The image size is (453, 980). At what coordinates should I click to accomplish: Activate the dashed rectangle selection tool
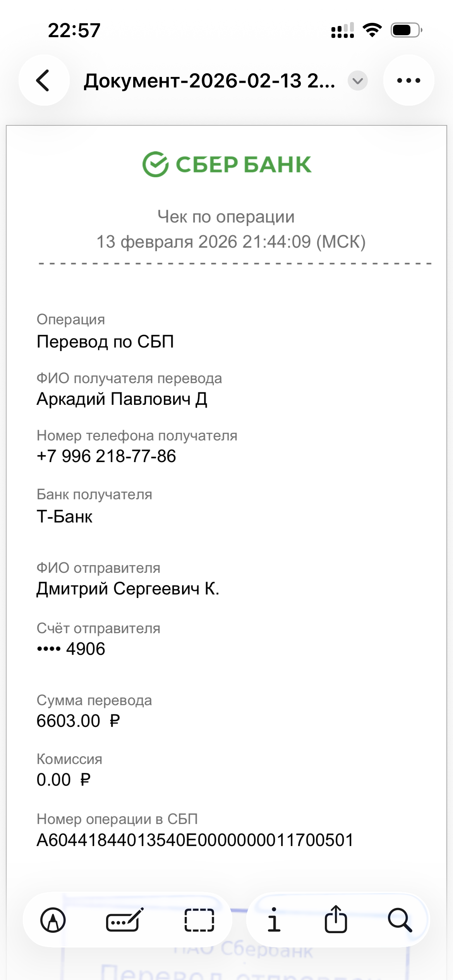199,920
